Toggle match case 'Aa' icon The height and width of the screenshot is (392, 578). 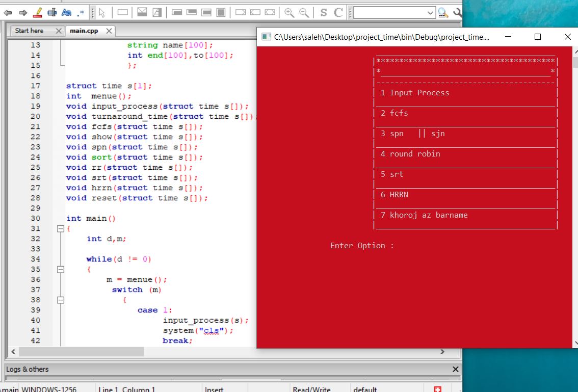pyautogui.click(x=66, y=12)
